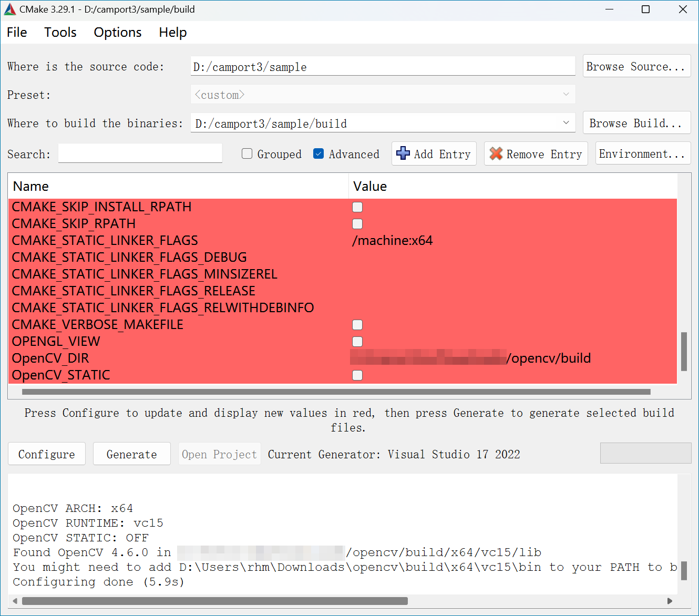Viewport: 699px width, 616px height.
Task: Click the 'OpenCV RUNTIME: vc15' log line
Action: coord(88,523)
